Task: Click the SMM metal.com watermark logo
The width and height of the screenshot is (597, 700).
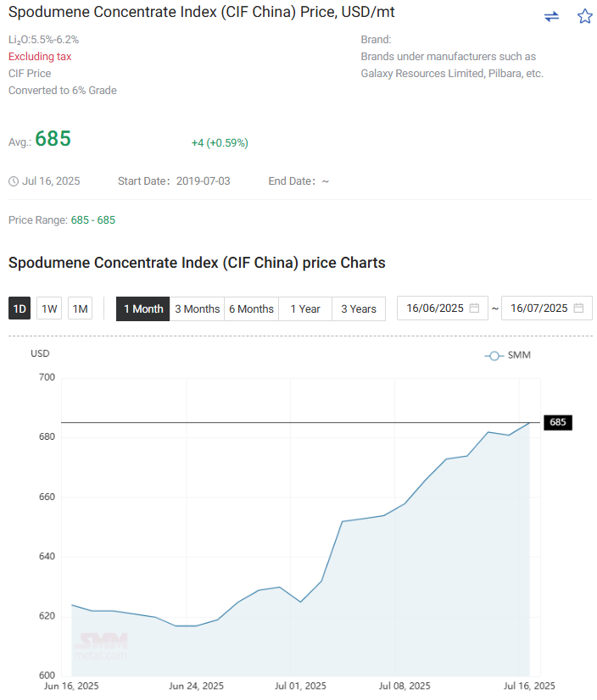Action: pyautogui.click(x=101, y=647)
